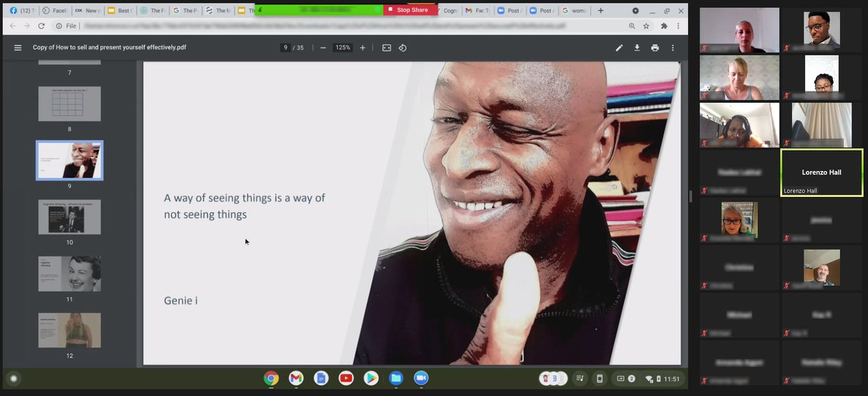868x396 pixels.
Task: Switch to the first Post tab
Action: 511,10
